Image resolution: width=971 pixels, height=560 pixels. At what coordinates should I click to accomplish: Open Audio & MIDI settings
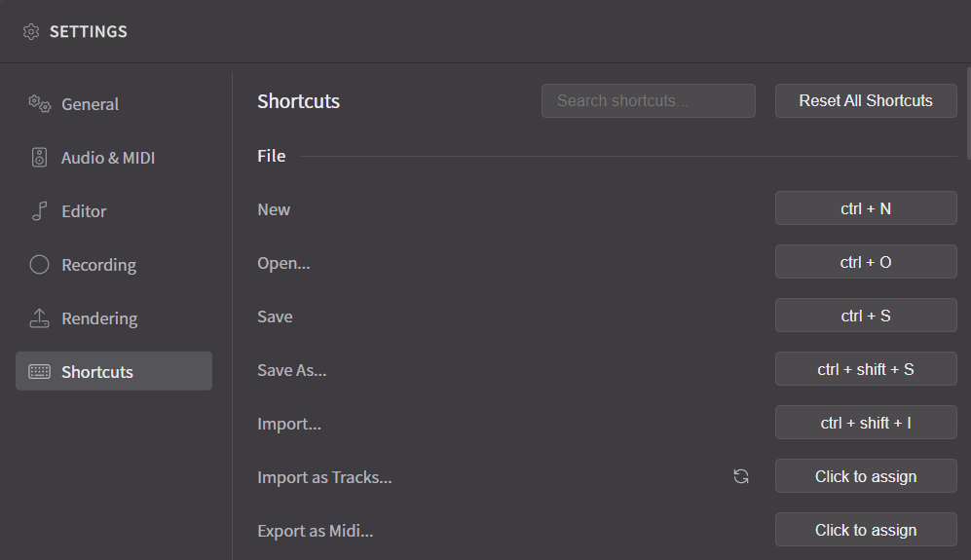114,158
